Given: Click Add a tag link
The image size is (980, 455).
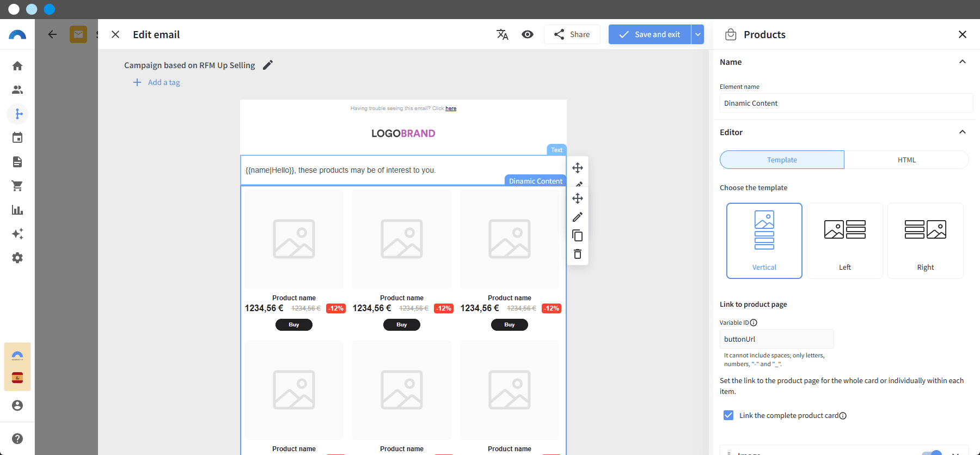Looking at the screenshot, I should (x=157, y=82).
